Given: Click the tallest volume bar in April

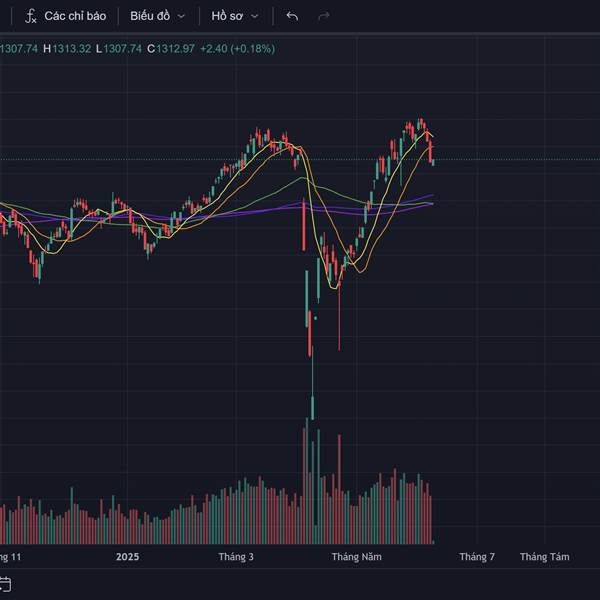Looking at the screenshot, I should click(x=307, y=481).
